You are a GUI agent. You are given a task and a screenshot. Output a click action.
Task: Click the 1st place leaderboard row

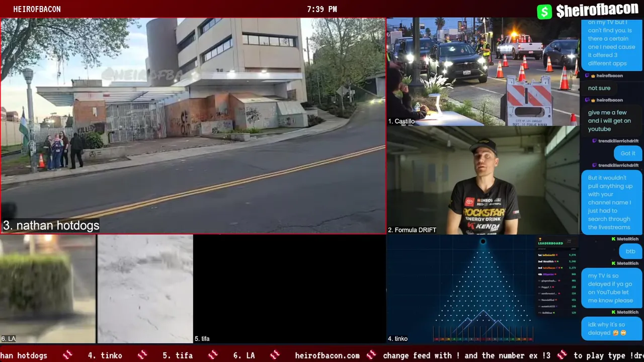pyautogui.click(x=557, y=255)
